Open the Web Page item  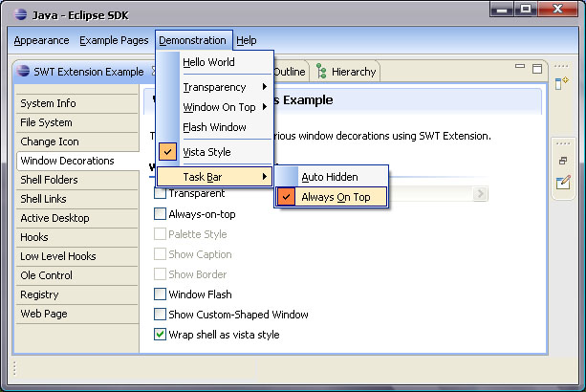(77, 314)
